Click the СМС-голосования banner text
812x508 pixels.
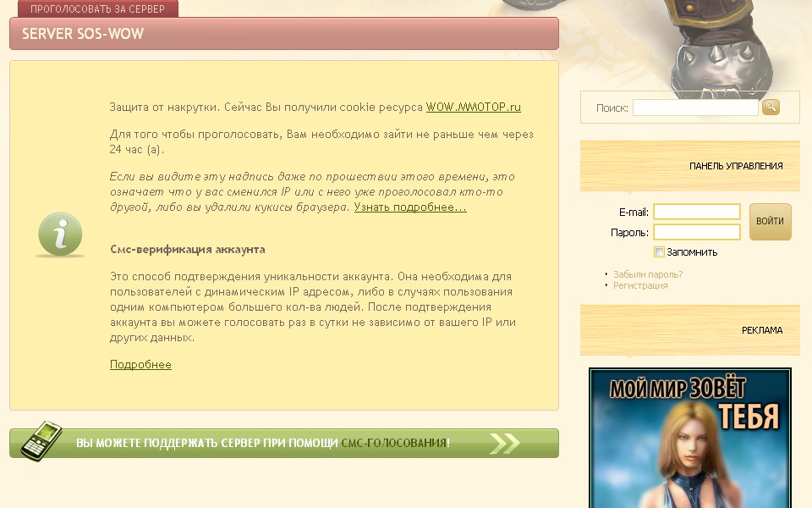[x=393, y=443]
